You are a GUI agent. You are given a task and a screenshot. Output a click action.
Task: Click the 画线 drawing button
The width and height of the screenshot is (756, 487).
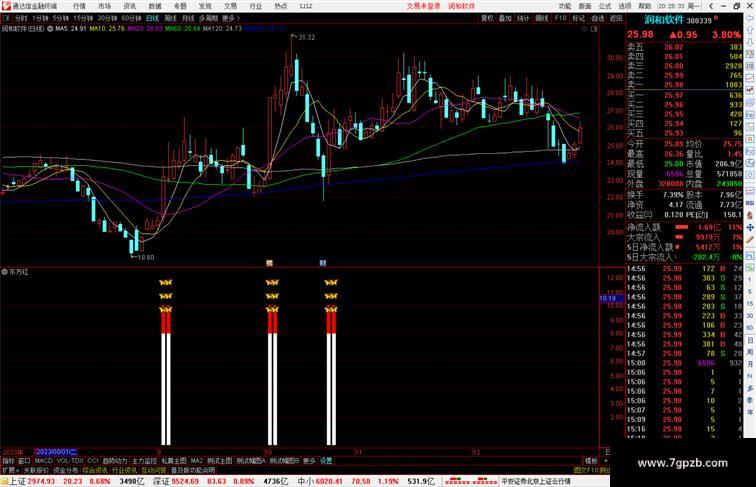point(542,18)
